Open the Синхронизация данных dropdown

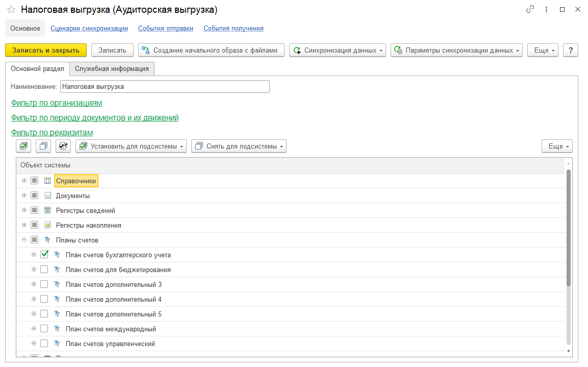coord(337,50)
